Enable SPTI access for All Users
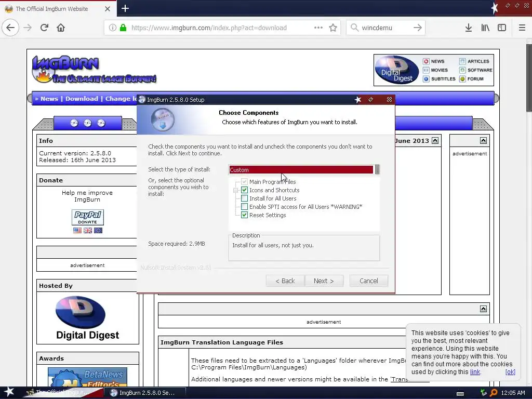 (244, 207)
